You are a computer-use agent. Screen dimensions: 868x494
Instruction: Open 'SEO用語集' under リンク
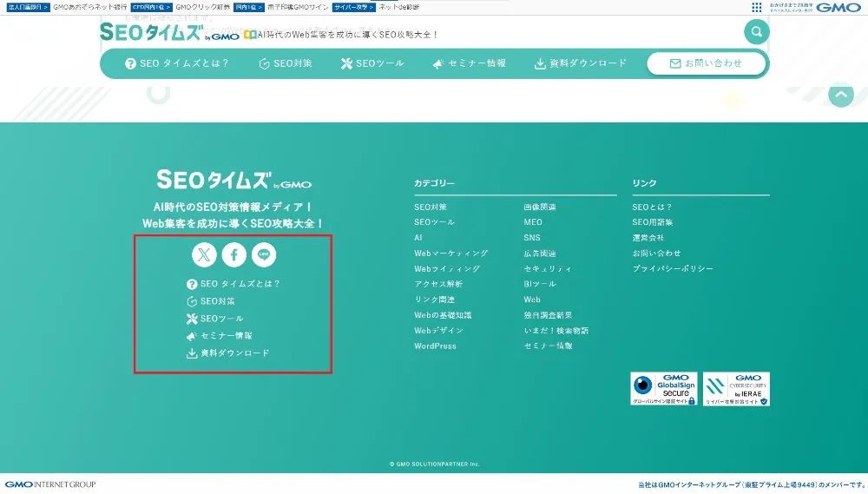point(653,222)
